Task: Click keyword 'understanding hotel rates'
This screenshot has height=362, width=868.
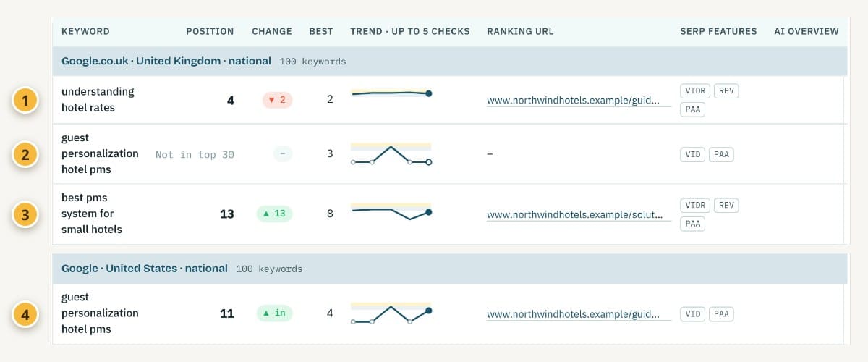Action: point(98,99)
